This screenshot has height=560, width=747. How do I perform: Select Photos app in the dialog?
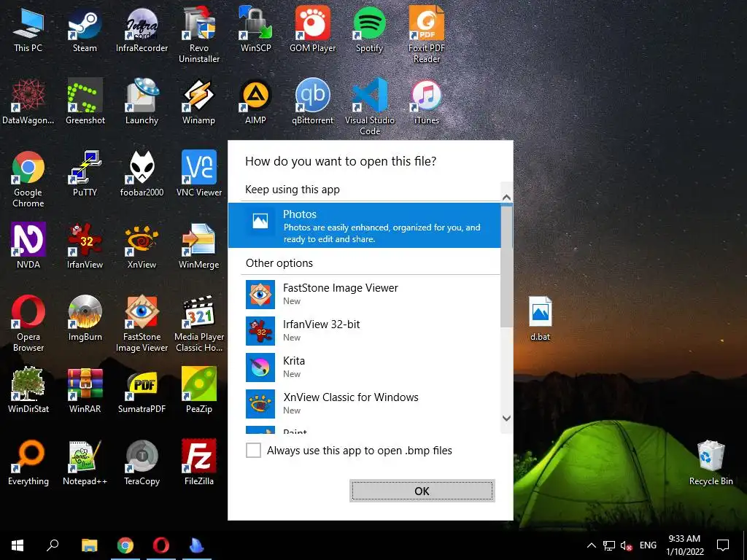point(365,225)
